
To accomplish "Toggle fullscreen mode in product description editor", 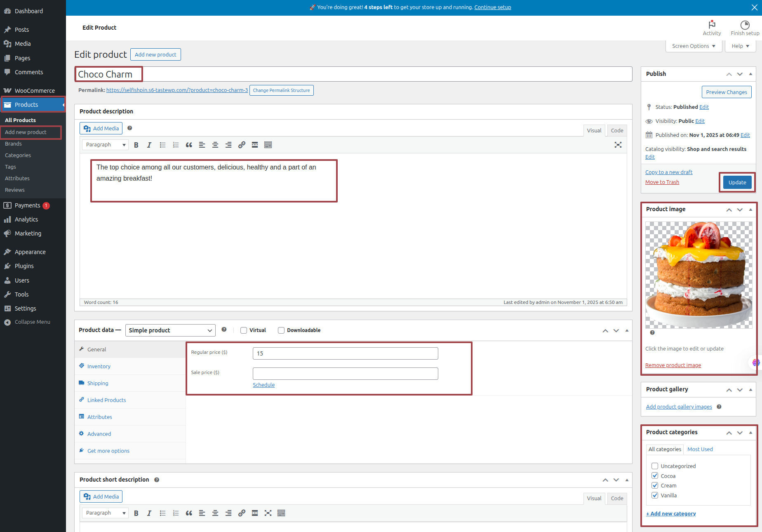I will [618, 145].
